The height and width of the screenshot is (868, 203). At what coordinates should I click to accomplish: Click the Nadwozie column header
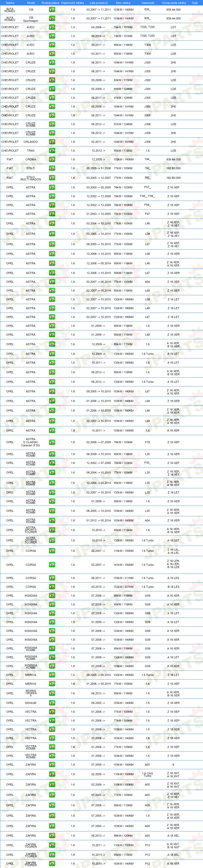(x=148, y=3)
